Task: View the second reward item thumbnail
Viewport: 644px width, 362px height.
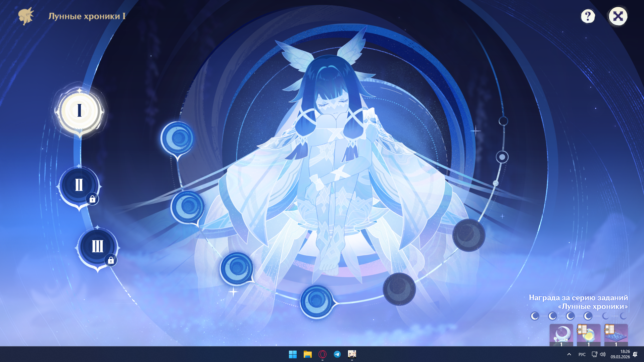Action: click(589, 335)
